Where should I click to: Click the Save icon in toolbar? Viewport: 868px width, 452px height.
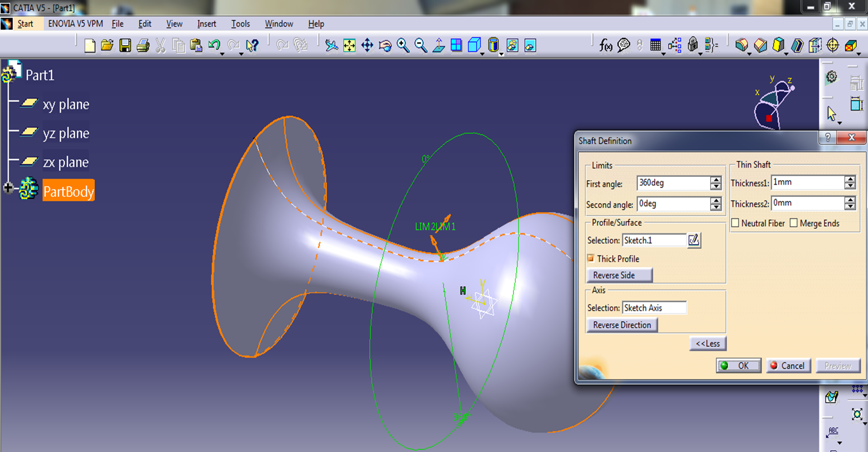(125, 45)
